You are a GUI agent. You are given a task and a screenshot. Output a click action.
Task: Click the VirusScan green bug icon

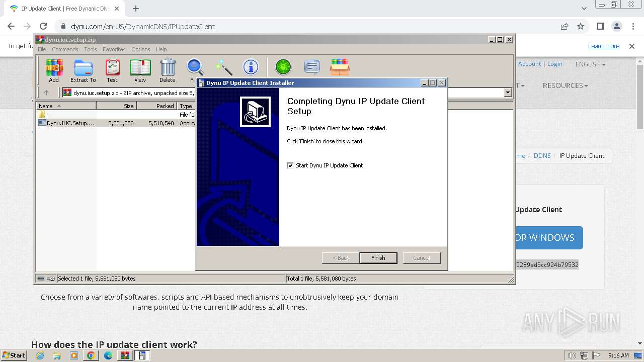click(x=283, y=67)
